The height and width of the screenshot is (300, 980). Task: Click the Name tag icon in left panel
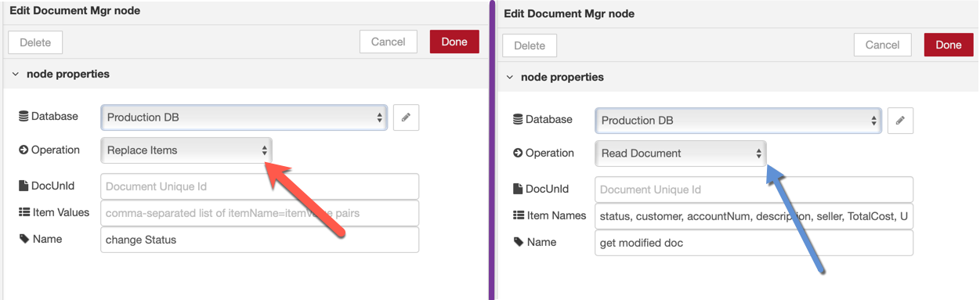pos(24,239)
